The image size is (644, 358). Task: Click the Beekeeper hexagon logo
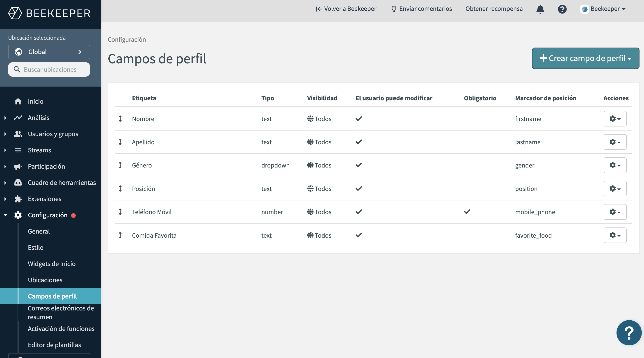click(15, 13)
